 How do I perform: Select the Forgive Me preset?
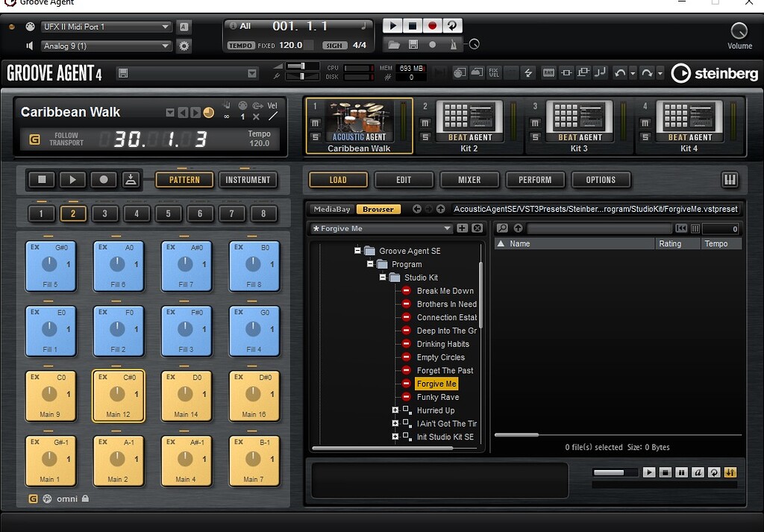(436, 384)
